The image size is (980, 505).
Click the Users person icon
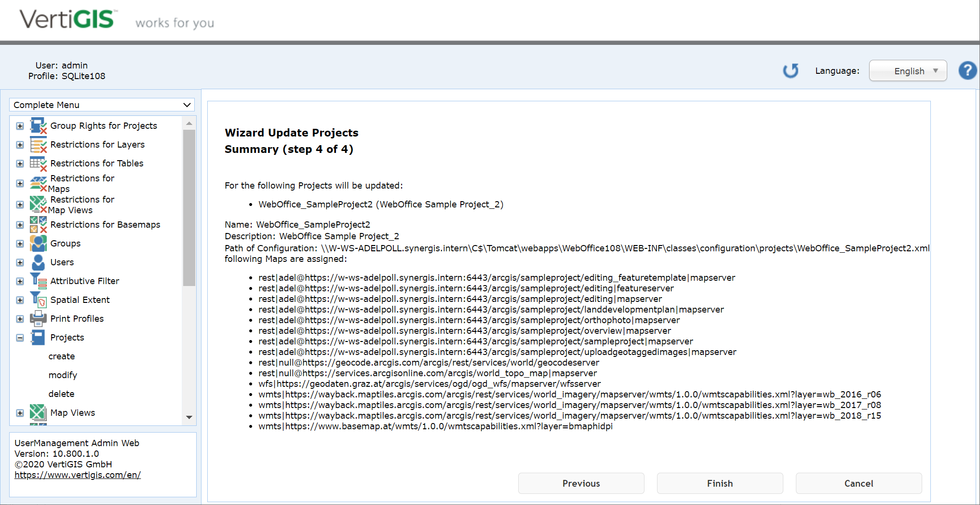(x=38, y=262)
